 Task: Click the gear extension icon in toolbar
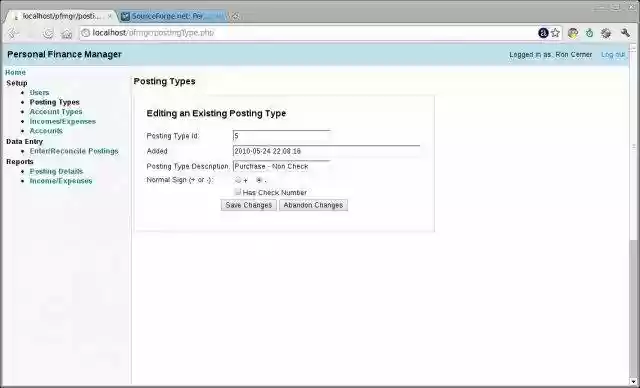point(606,33)
